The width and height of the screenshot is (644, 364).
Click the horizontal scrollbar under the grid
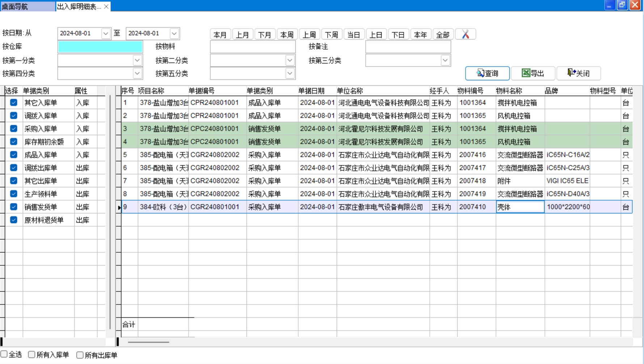(x=148, y=342)
